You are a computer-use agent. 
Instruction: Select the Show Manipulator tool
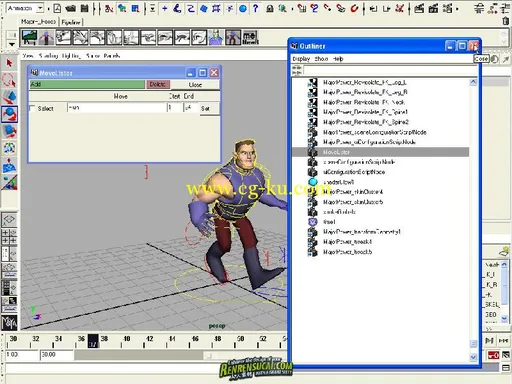[9, 182]
